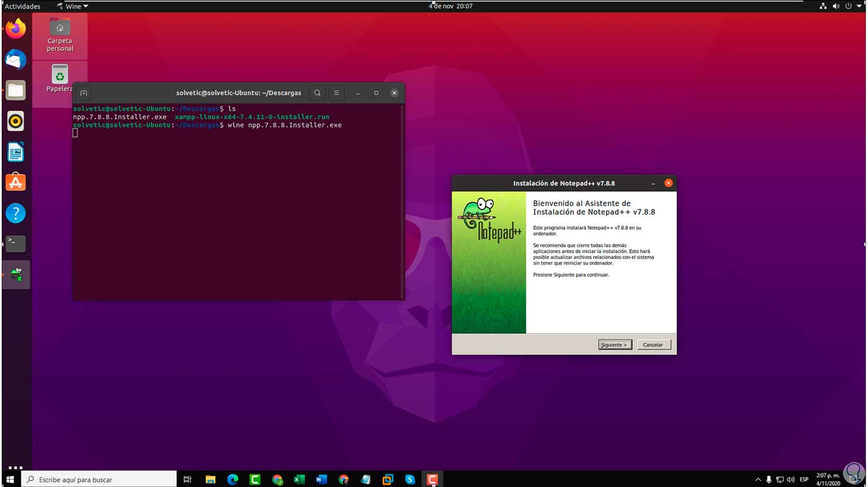Image resolution: width=868 pixels, height=487 pixels.
Task: Open the Windows Start menu
Action: pyautogui.click(x=10, y=480)
